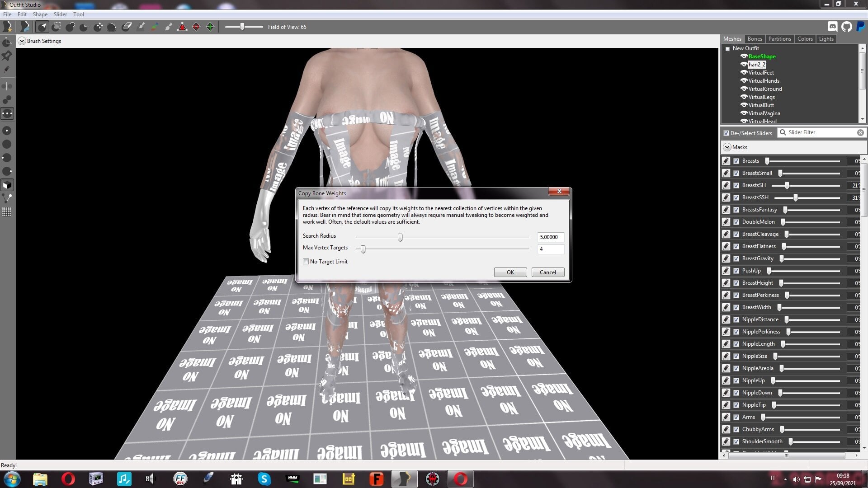Uncheck the De-/Select Sliders checkbox

(726, 133)
